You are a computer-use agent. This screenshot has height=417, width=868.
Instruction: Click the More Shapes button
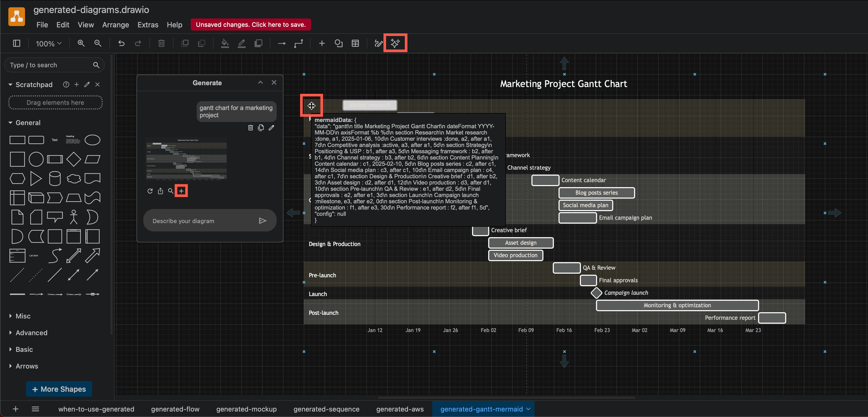point(59,389)
